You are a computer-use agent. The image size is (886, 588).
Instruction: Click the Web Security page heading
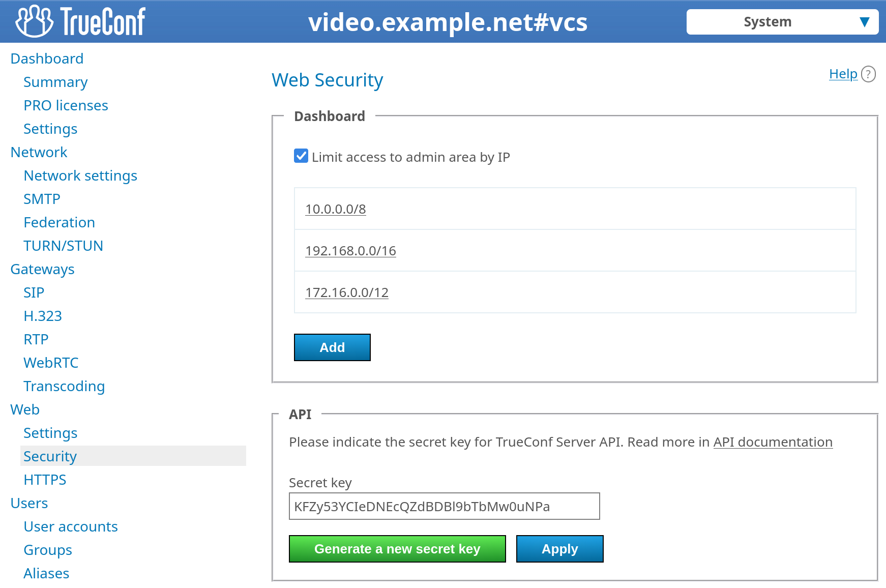(328, 80)
